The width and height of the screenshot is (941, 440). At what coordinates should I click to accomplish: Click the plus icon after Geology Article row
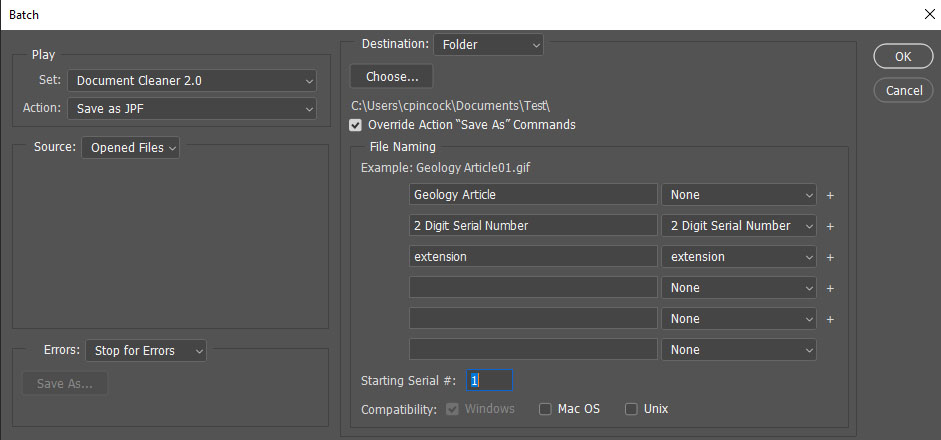(830, 195)
